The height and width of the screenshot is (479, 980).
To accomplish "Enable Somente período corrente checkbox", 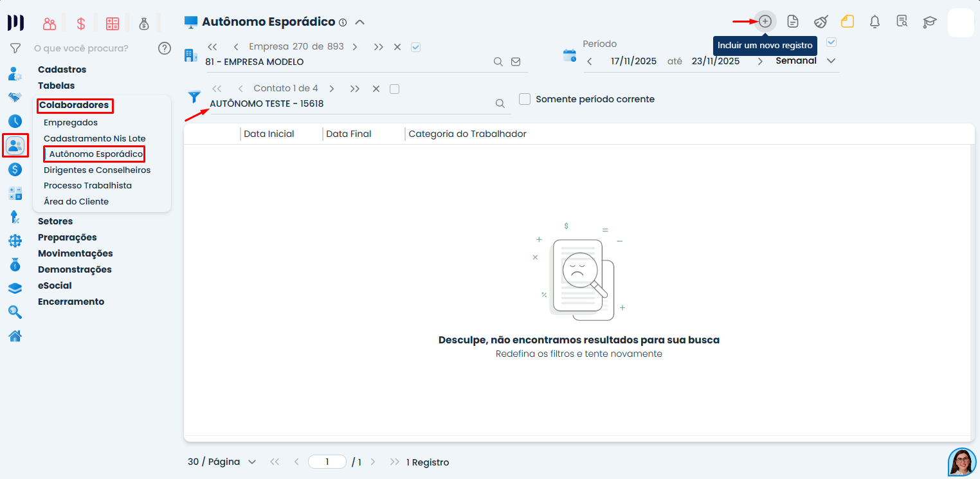I will tap(525, 99).
